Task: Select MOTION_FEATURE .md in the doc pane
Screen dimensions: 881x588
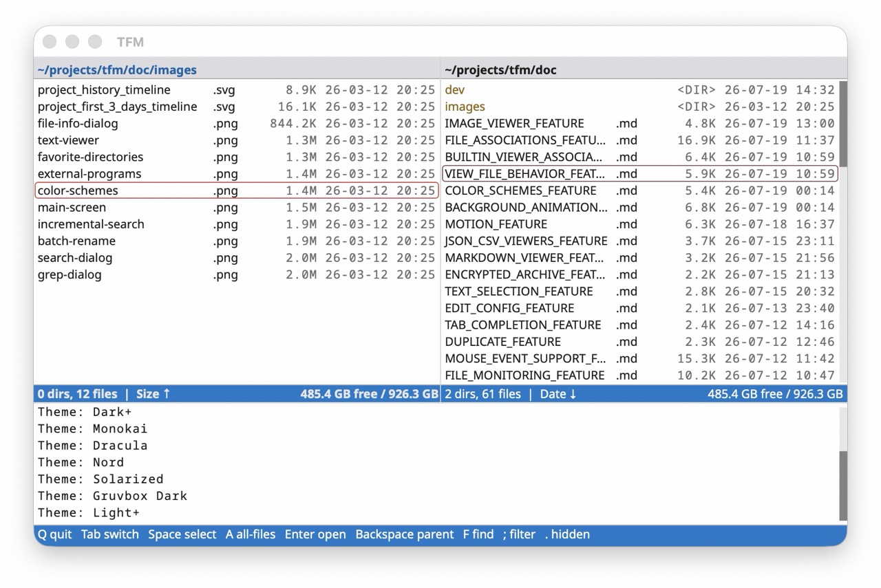Action: click(640, 224)
